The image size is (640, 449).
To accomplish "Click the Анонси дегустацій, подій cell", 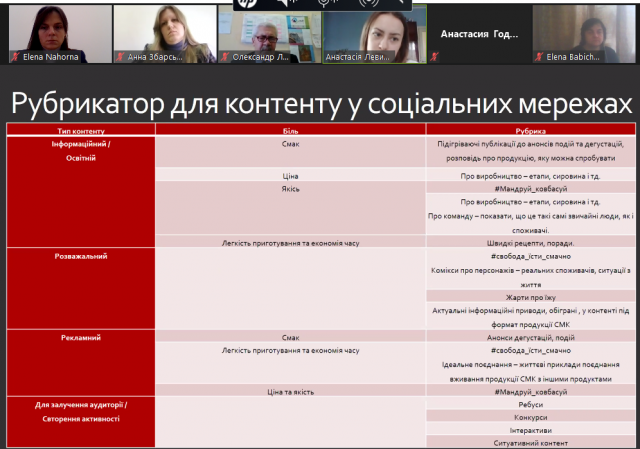I will tap(531, 338).
